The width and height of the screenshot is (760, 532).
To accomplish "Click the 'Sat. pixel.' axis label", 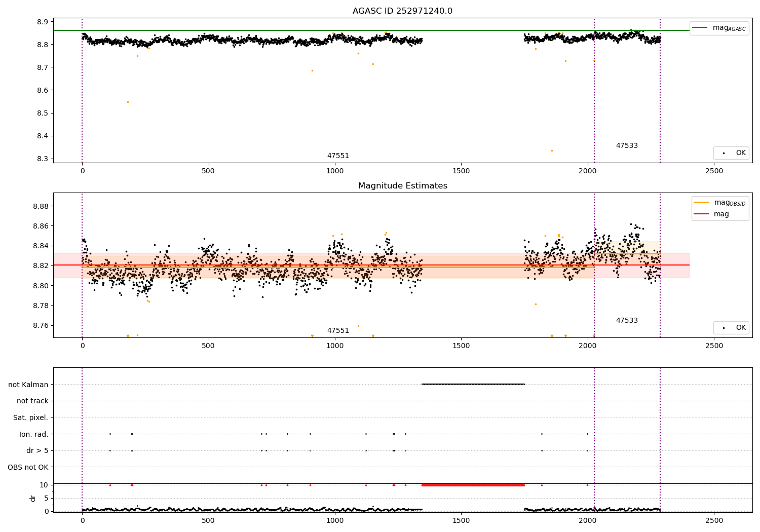I will click(30, 417).
